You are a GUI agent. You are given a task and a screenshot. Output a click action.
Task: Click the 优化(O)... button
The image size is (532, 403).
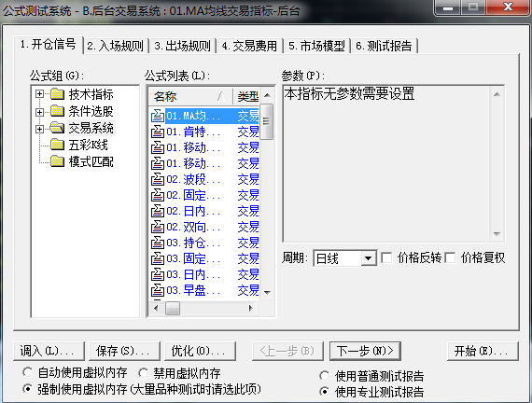tap(200, 351)
